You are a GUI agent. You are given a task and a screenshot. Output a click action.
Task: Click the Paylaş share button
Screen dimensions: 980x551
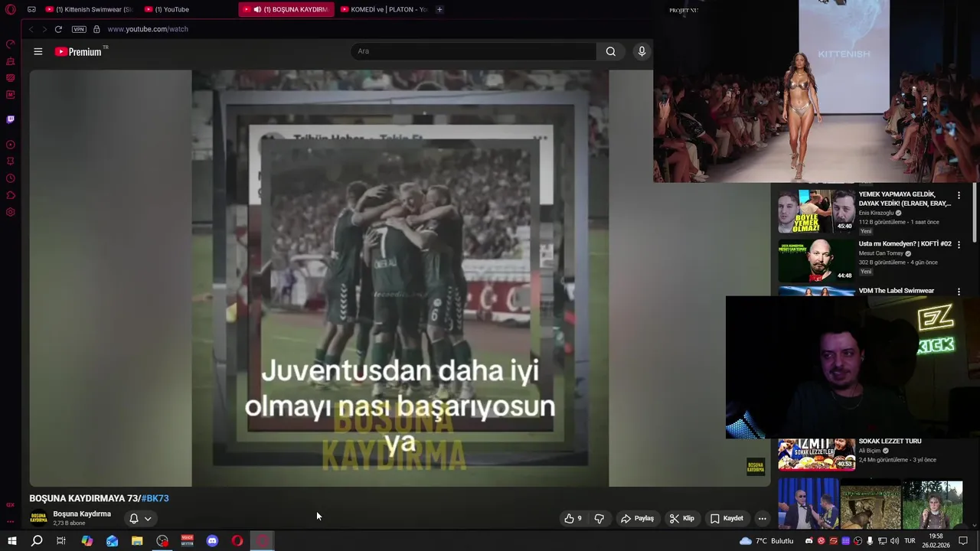pos(637,518)
